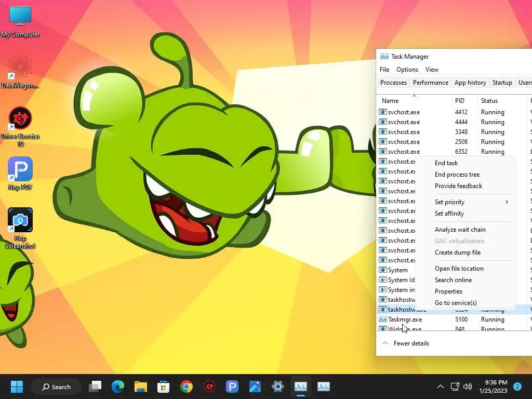Open Microsoft Store from taskbar
Image resolution: width=532 pixels, height=399 pixels.
tap(163, 387)
